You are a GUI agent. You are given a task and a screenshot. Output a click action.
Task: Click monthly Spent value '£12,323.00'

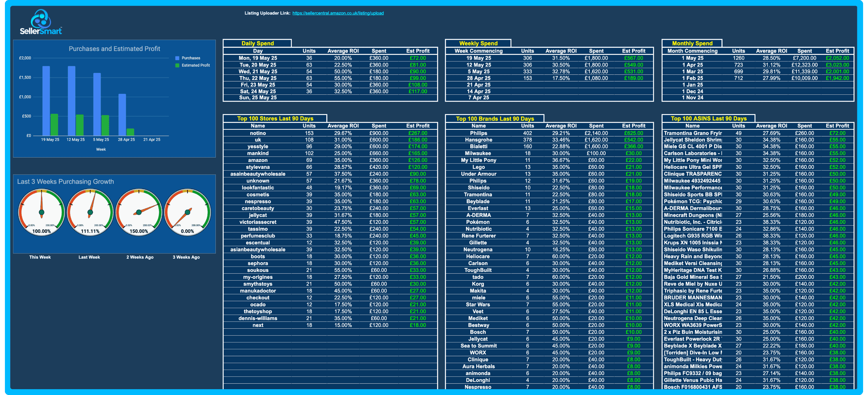(804, 65)
